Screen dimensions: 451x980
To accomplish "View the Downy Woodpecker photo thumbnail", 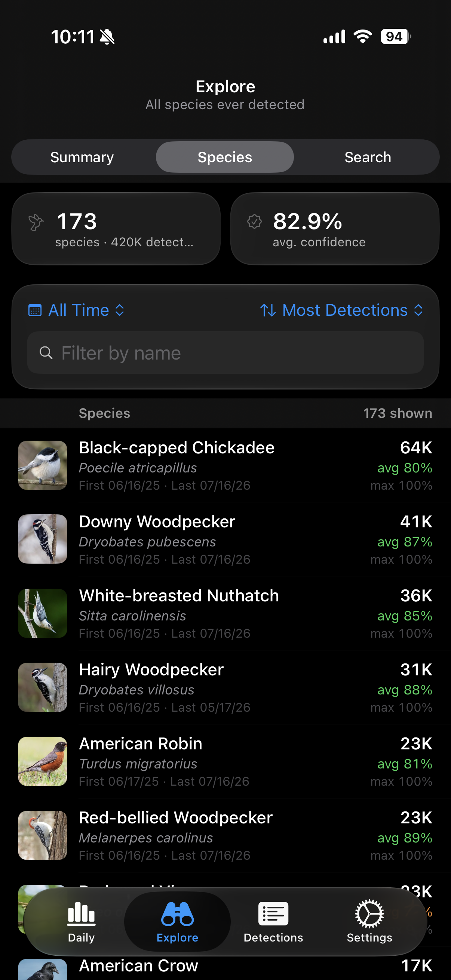I will (x=43, y=539).
